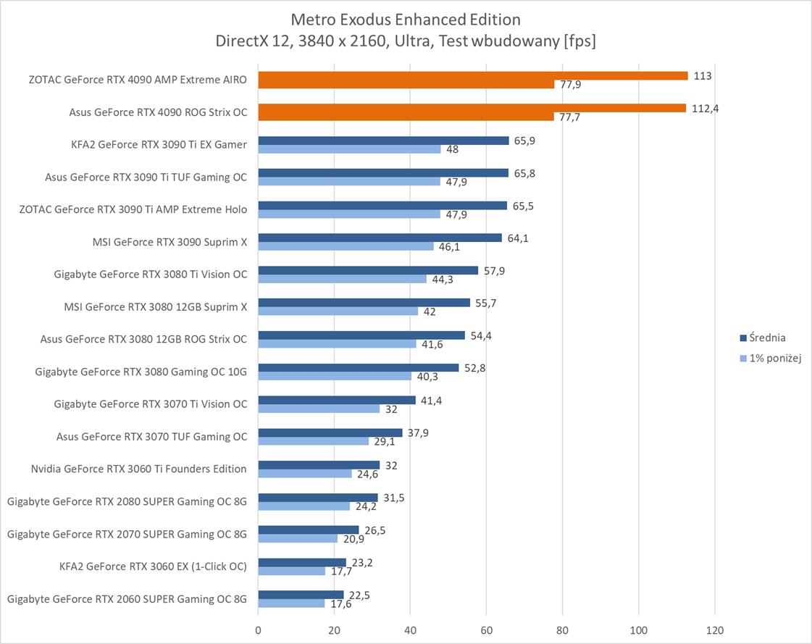This screenshot has width=812, height=644.
Task: Click the 120 tick on the horizontal axis
Action: coord(714,630)
